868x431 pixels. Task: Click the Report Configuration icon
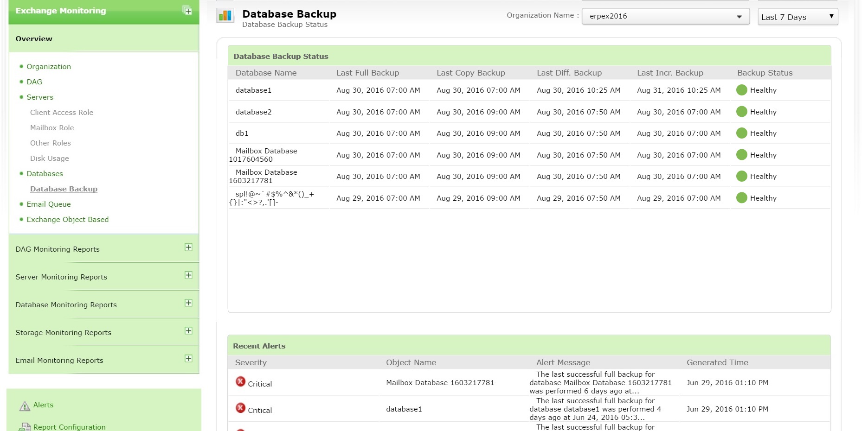click(x=25, y=427)
